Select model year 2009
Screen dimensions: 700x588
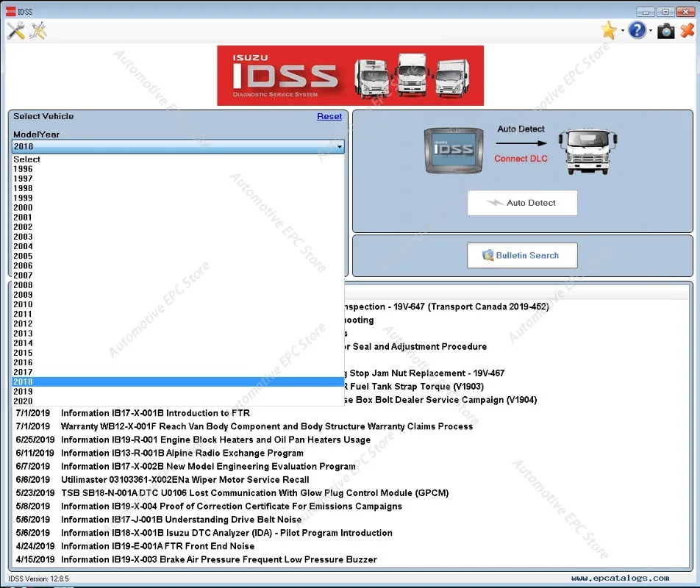pyautogui.click(x=178, y=295)
